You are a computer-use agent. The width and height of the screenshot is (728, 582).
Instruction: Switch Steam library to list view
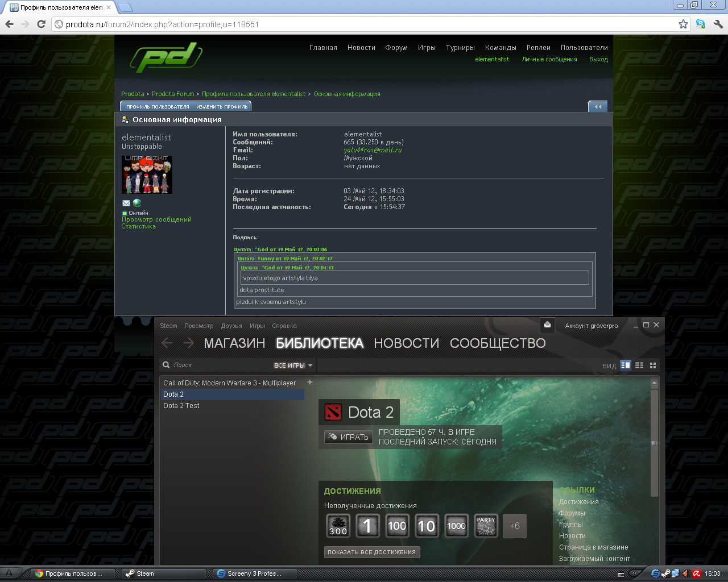click(639, 365)
